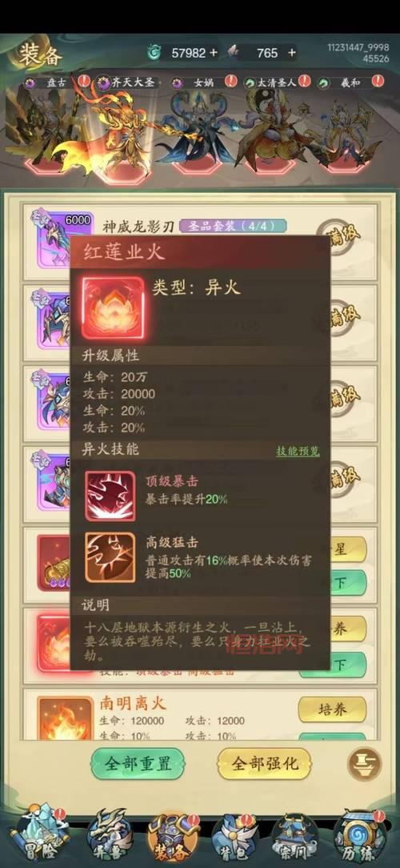Choose the 齐天大圣 hero tab
This screenshot has width=400, height=868.
[128, 82]
